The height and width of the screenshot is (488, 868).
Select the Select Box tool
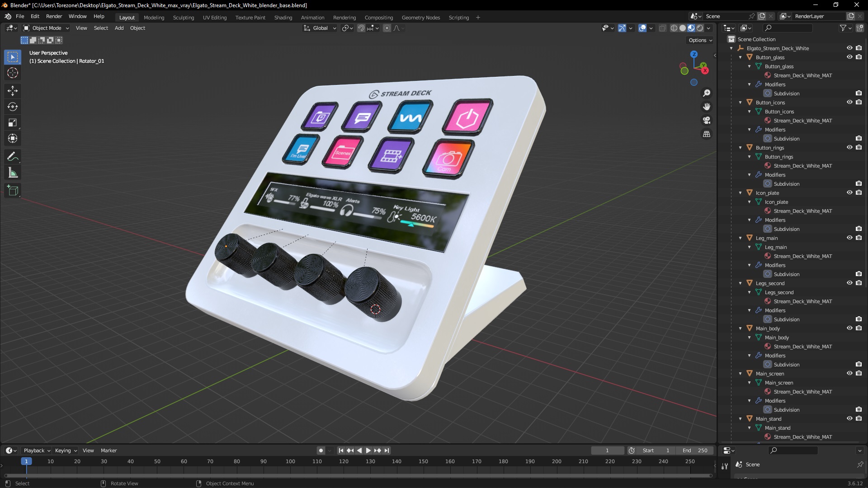[13, 57]
